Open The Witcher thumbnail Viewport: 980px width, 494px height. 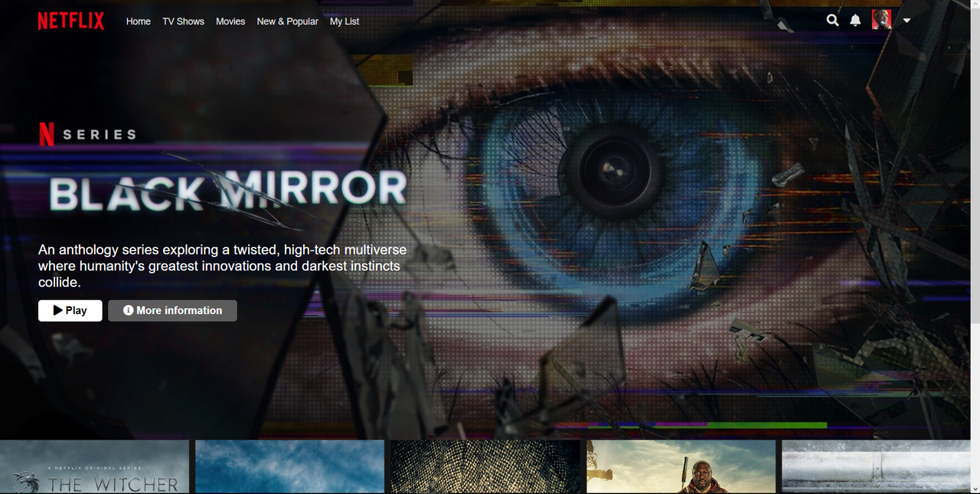[94, 466]
